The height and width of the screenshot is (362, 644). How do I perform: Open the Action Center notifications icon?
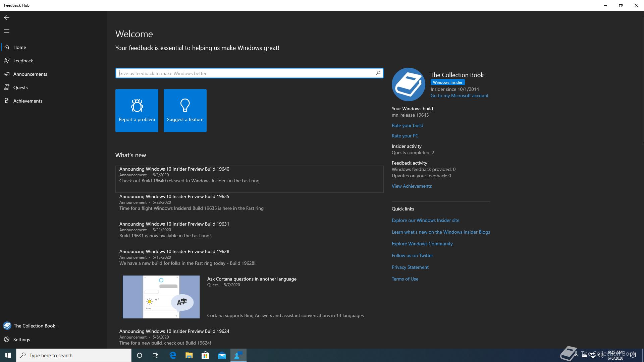633,355
